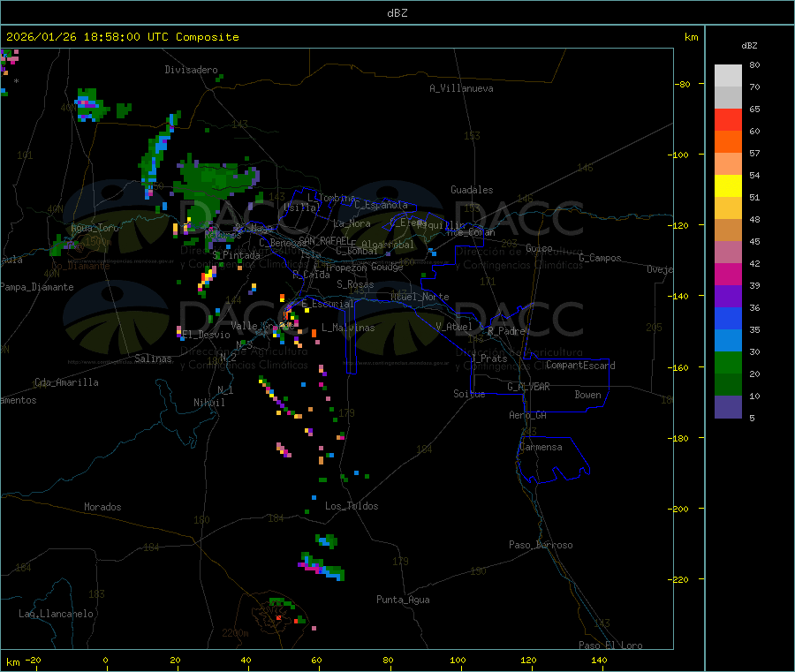The width and height of the screenshot is (795, 672).
Task: Click the El_Desvio place label
Action: (x=207, y=335)
